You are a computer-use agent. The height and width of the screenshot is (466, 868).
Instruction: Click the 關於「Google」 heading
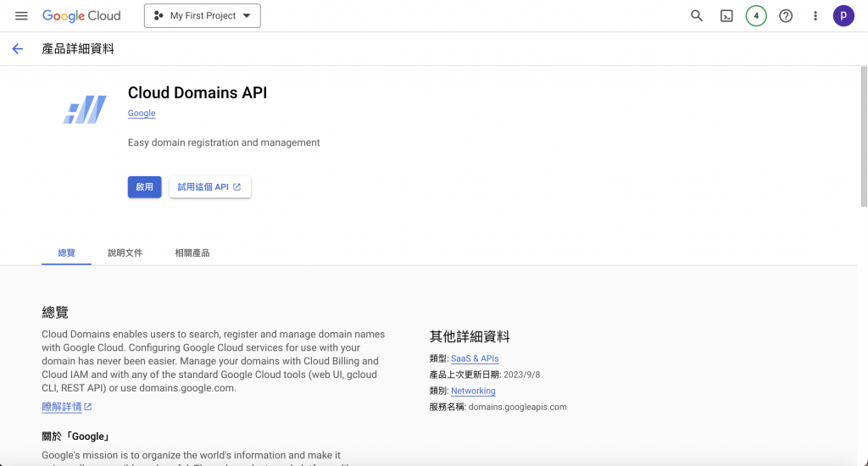point(76,436)
